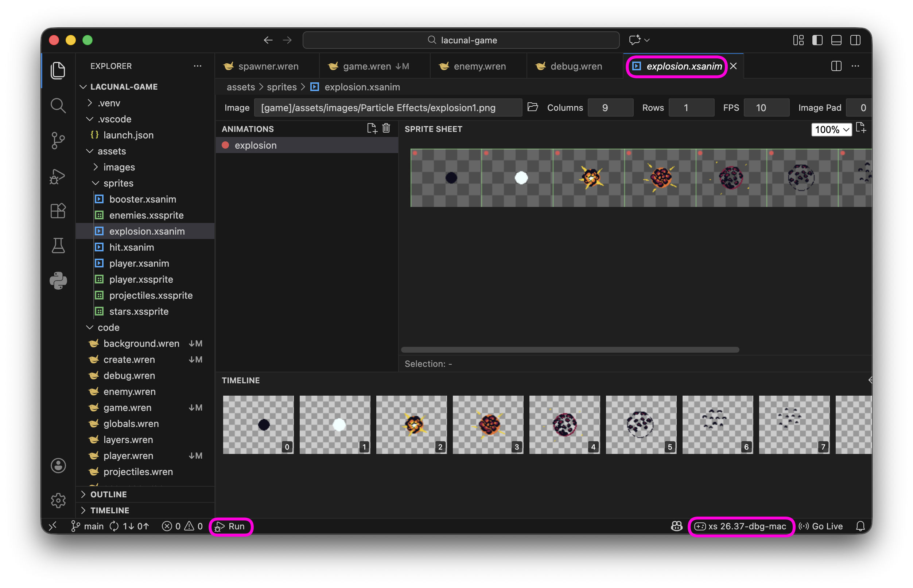913x588 pixels.
Task: Collapse the .vscode folder
Action: coord(89,119)
